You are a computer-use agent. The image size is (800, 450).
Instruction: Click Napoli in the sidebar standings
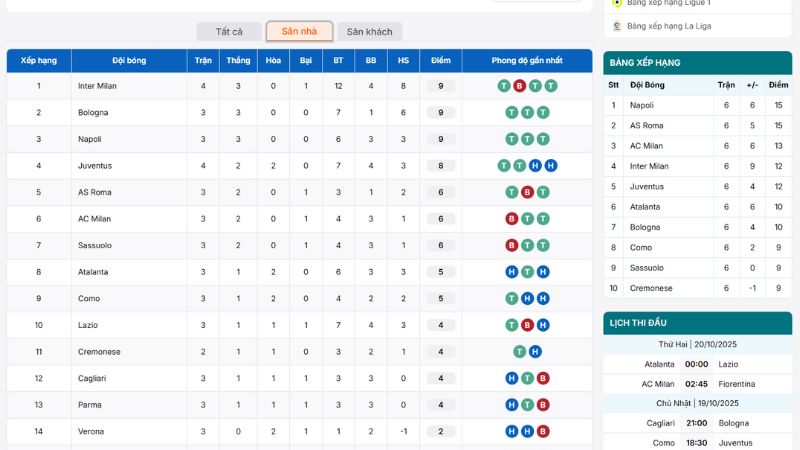(642, 105)
